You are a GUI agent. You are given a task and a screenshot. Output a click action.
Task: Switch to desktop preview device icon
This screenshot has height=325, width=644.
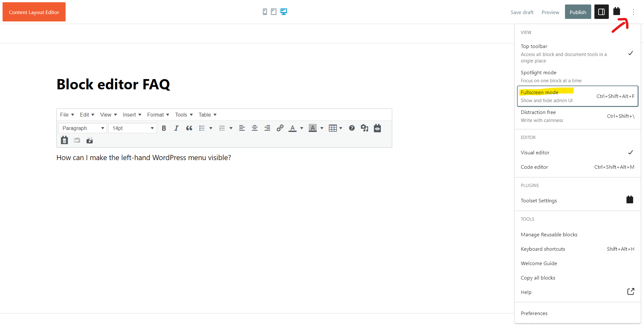[284, 12]
